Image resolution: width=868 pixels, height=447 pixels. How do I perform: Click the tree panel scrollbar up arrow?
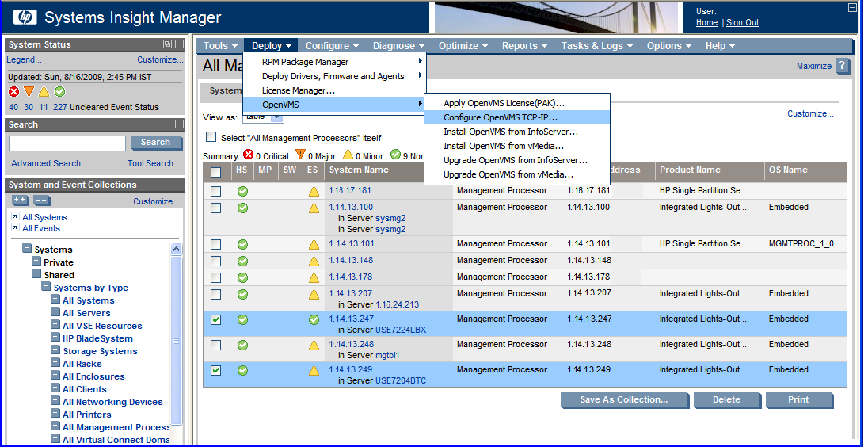click(x=176, y=249)
